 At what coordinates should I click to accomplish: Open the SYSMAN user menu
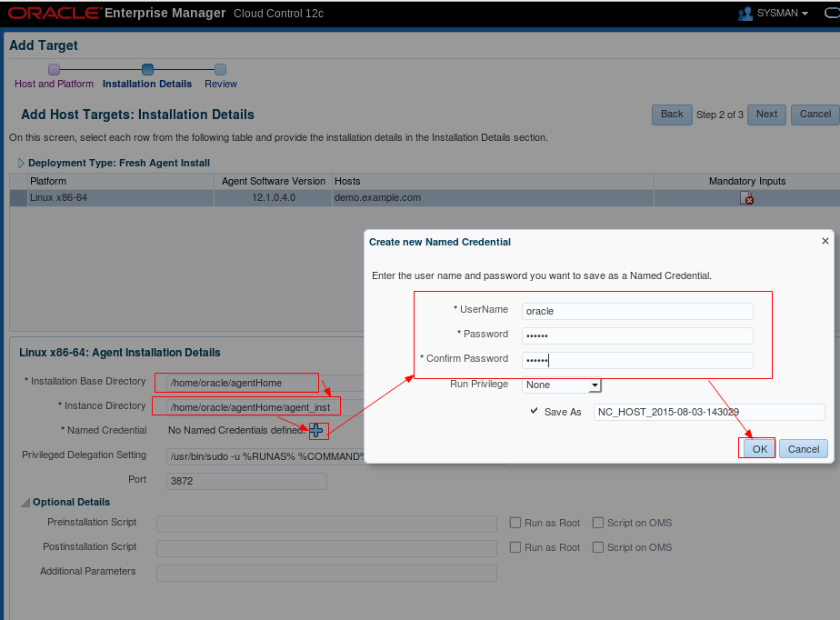click(x=782, y=14)
